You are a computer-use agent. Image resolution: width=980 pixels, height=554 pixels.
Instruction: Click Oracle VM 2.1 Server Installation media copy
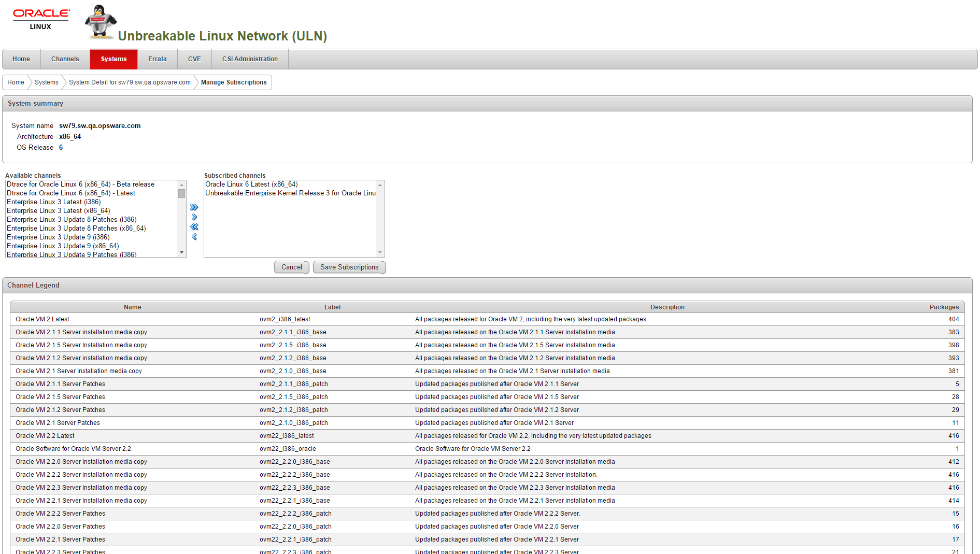pyautogui.click(x=79, y=371)
